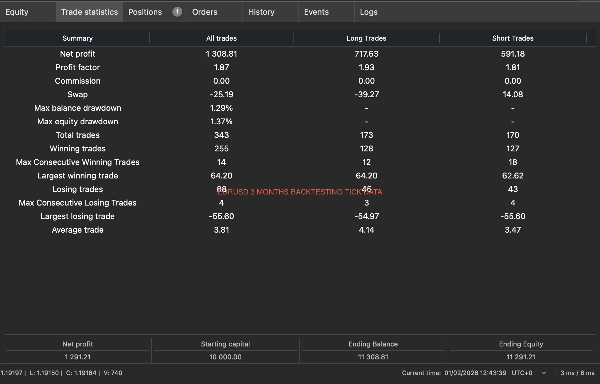The image size is (600, 384).
Task: Open the Orders tab
Action: 205,12
